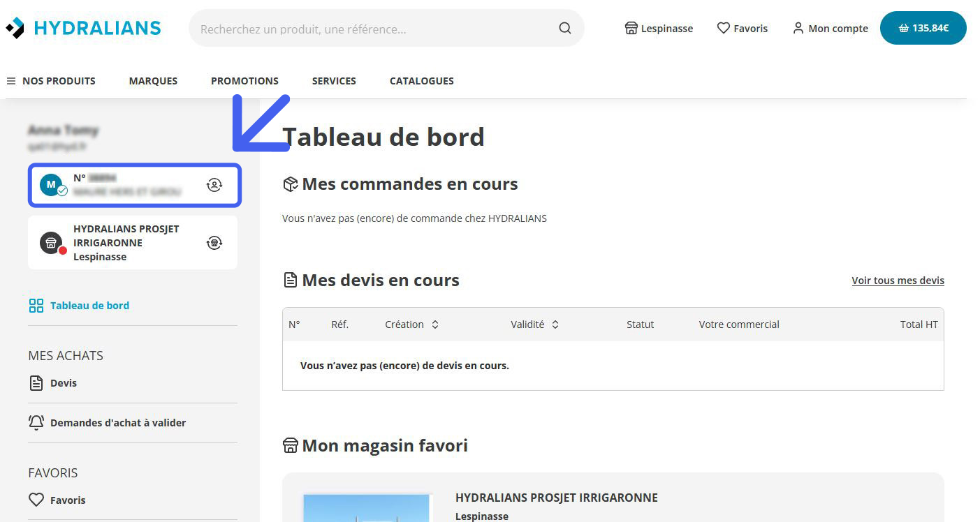Open the SERVICES menu
Image resolution: width=980 pixels, height=522 pixels.
click(x=334, y=81)
